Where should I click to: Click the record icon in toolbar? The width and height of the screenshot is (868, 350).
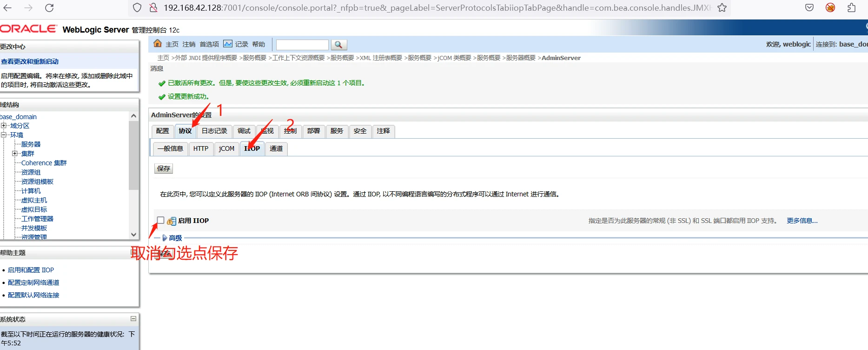coord(228,44)
